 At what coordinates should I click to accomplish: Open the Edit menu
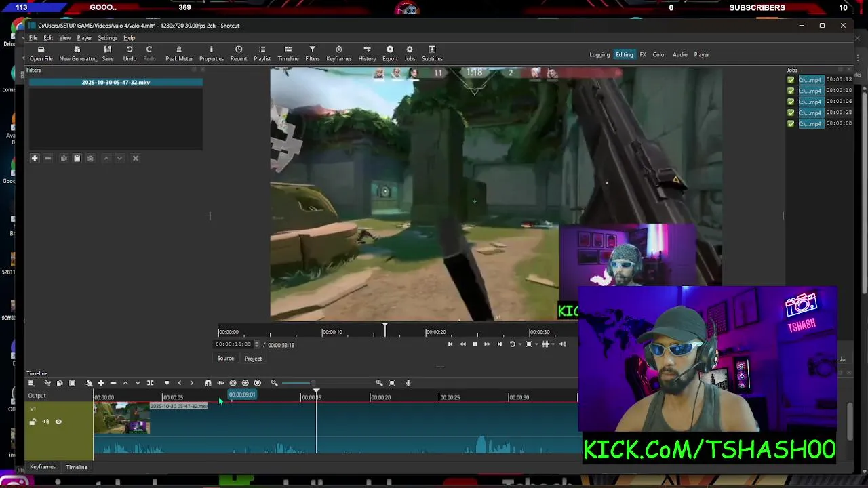(x=48, y=38)
